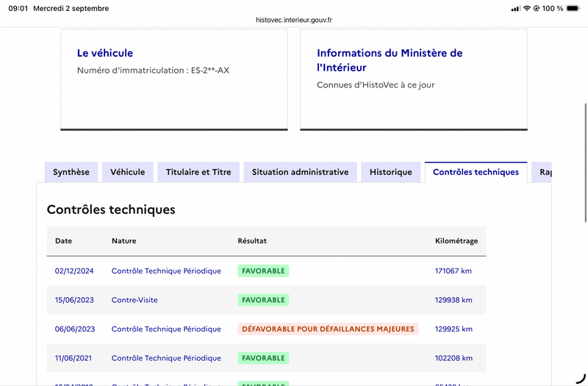The image size is (588, 386).
Task: Click the Kilométrage column header
Action: 456,241
